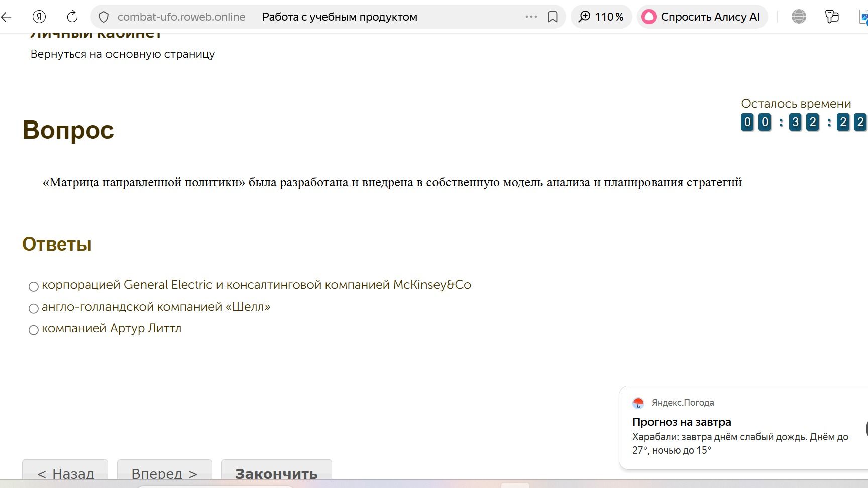Click the combat-ufo.roweb.online address field
The image size is (868, 488).
click(x=181, y=17)
